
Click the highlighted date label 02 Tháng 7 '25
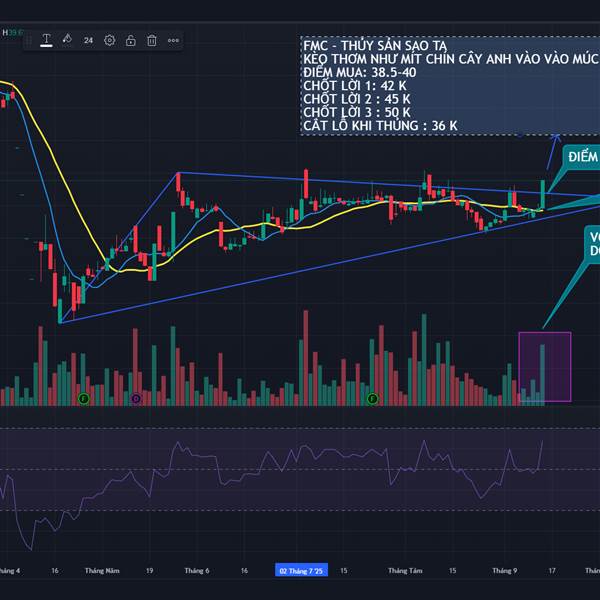click(x=301, y=571)
